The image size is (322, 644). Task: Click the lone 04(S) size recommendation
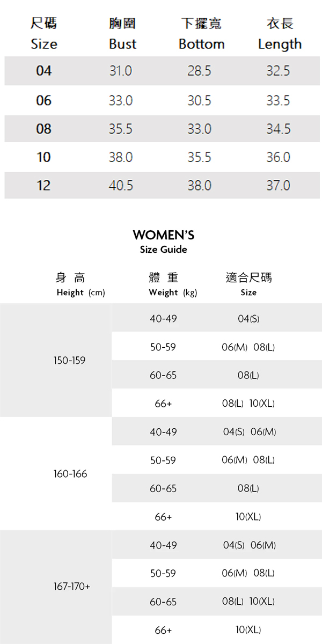pos(248,319)
